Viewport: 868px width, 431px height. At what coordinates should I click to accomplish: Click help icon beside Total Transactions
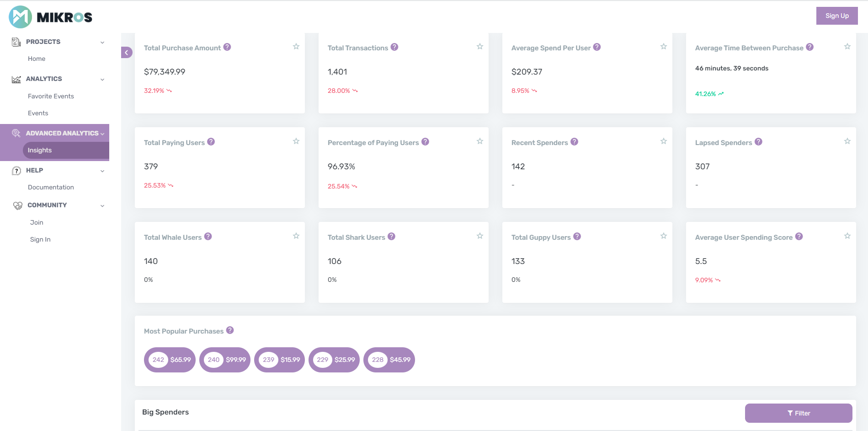pos(394,47)
